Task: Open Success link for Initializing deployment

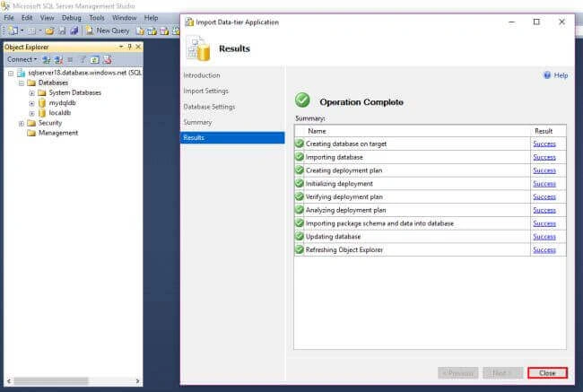Action: click(544, 184)
